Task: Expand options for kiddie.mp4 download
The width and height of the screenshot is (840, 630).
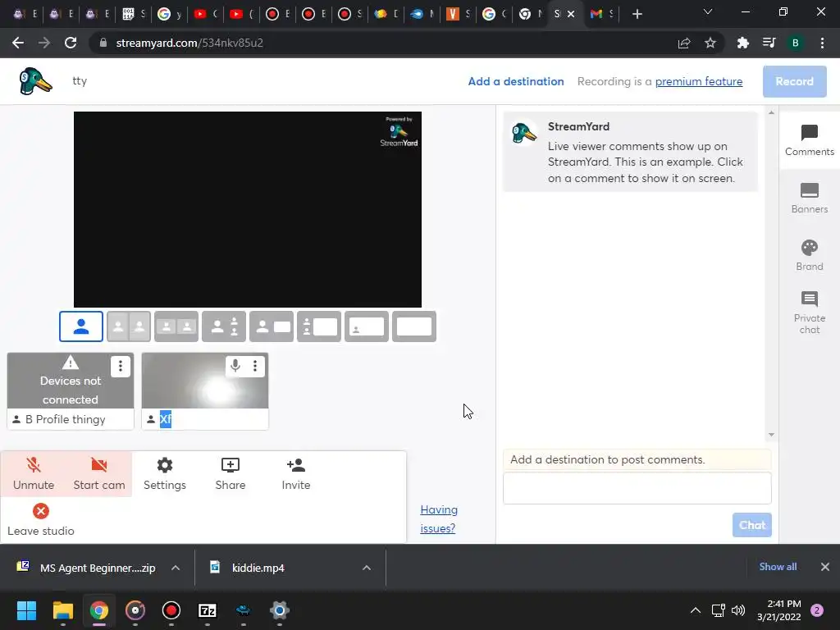Action: pyautogui.click(x=367, y=568)
